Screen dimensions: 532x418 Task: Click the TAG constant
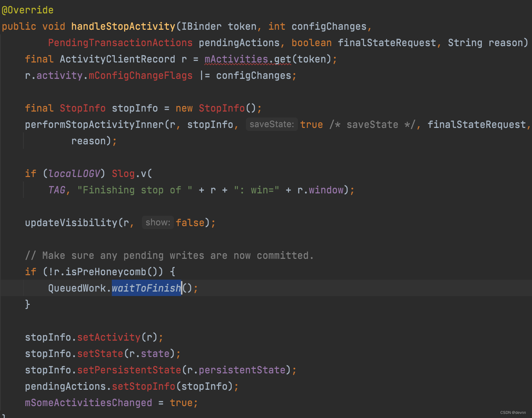click(x=56, y=190)
